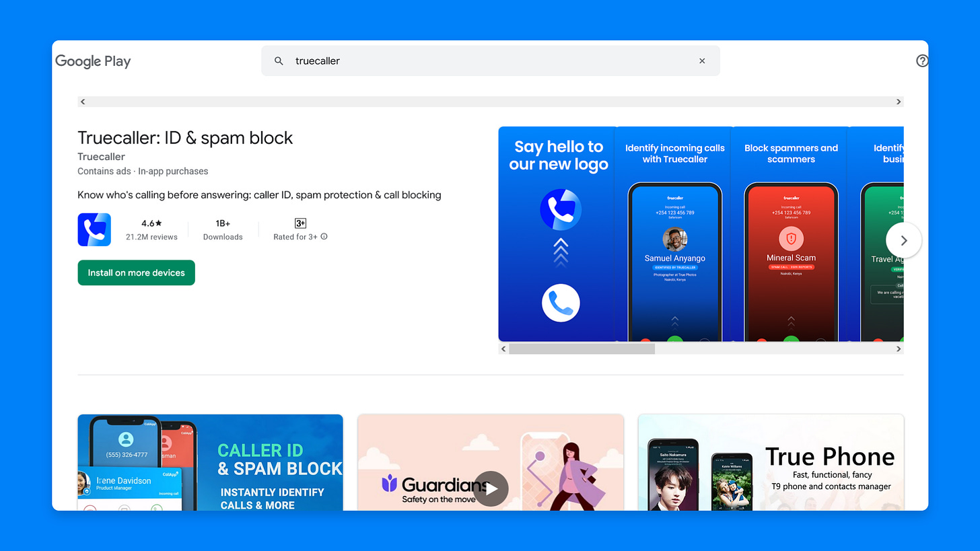Open Caller ID & Spam Block banner

pyautogui.click(x=210, y=462)
